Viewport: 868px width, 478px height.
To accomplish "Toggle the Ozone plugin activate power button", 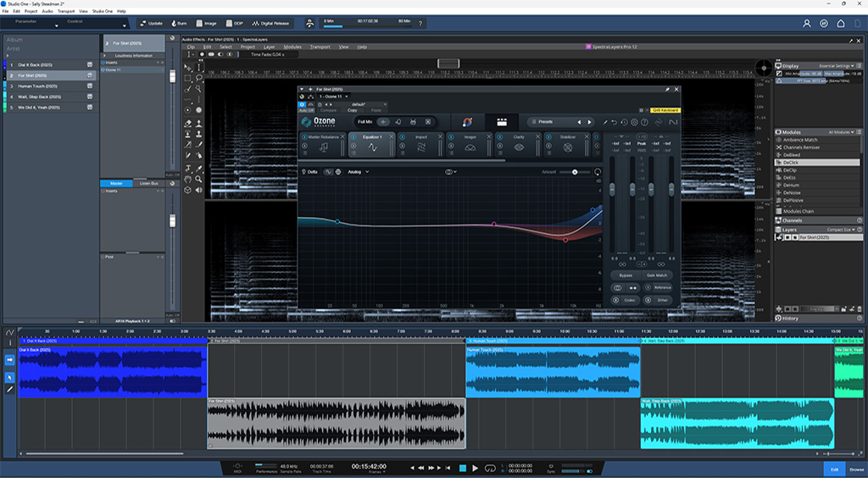I will (x=303, y=104).
